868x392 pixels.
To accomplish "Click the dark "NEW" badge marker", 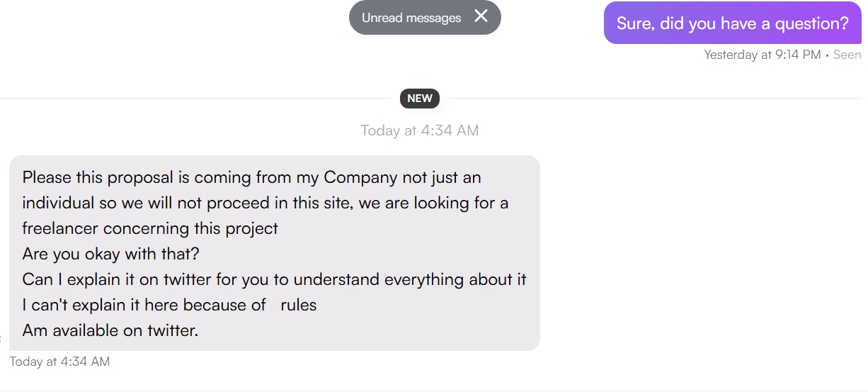I will pyautogui.click(x=420, y=99).
